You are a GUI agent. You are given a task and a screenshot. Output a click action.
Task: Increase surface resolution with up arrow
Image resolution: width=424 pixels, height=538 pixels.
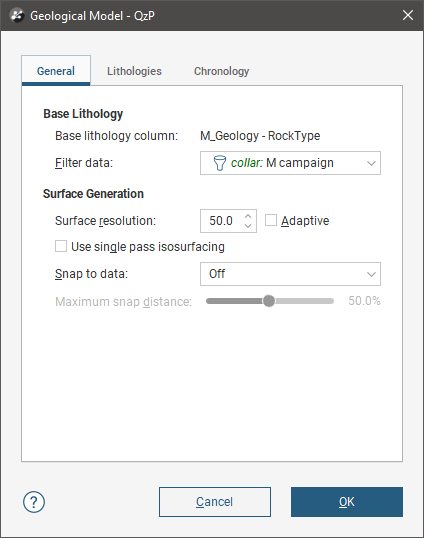pos(248,217)
